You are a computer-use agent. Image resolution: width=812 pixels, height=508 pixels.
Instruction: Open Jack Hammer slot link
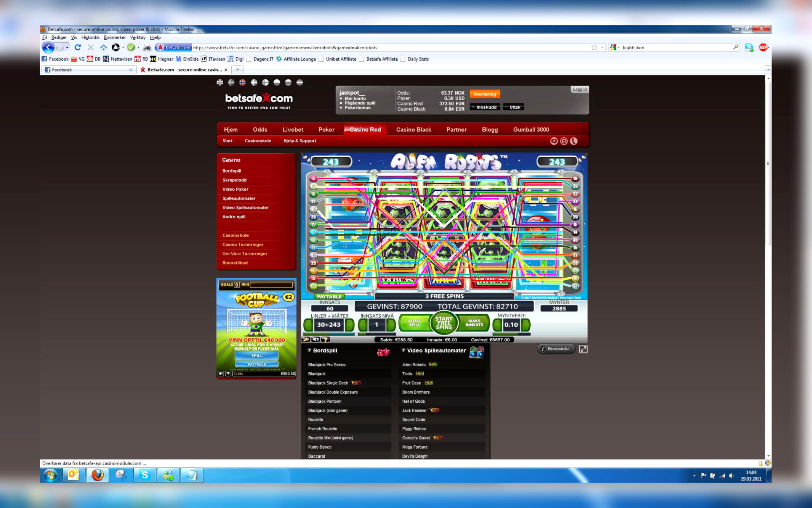[414, 410]
